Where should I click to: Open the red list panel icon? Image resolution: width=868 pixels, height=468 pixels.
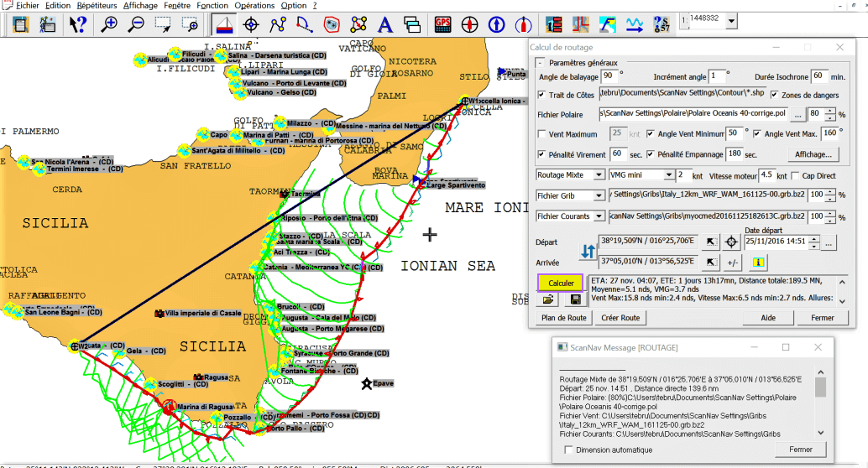pos(553,24)
